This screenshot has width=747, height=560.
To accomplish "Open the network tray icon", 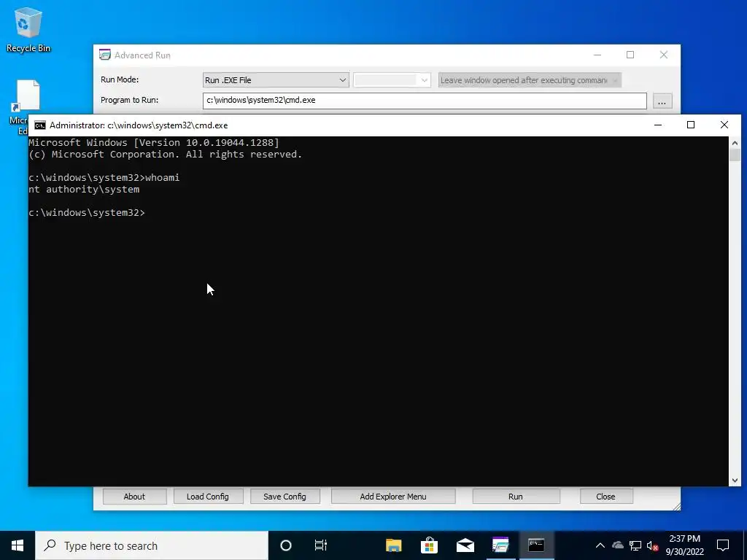I will pos(635,545).
